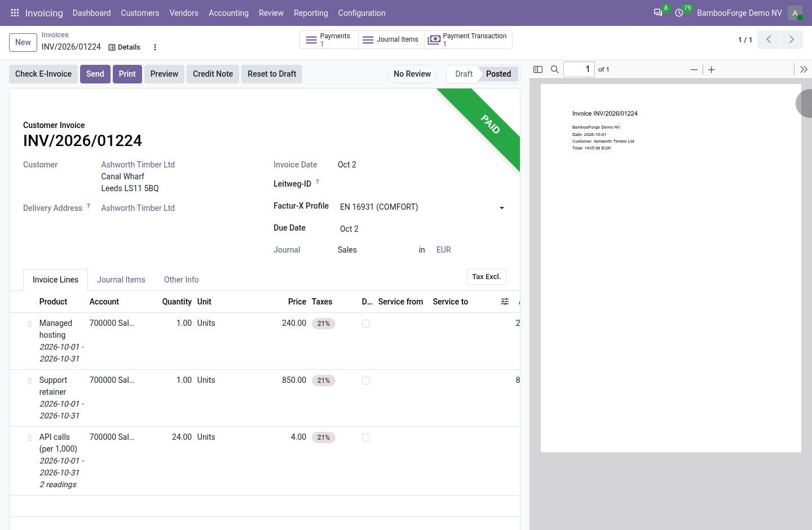812x530 pixels.
Task: Toggle the Managed hosting row checkbox
Action: click(x=366, y=324)
